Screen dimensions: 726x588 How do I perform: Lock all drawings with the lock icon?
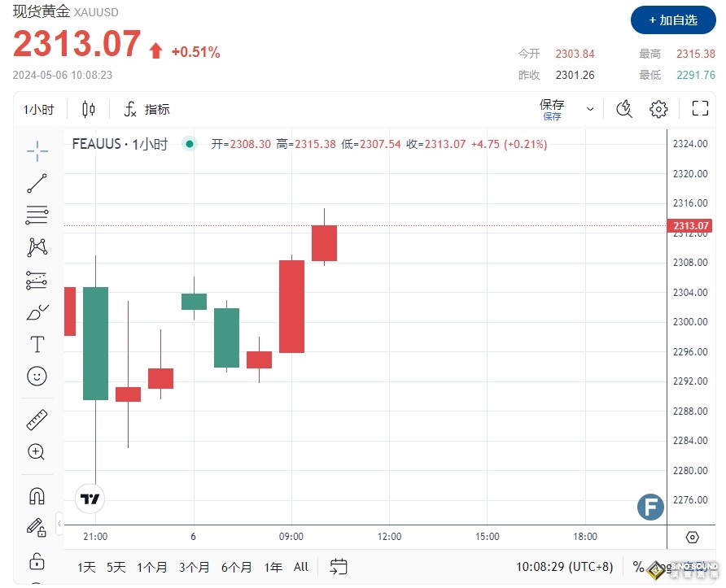(x=37, y=561)
